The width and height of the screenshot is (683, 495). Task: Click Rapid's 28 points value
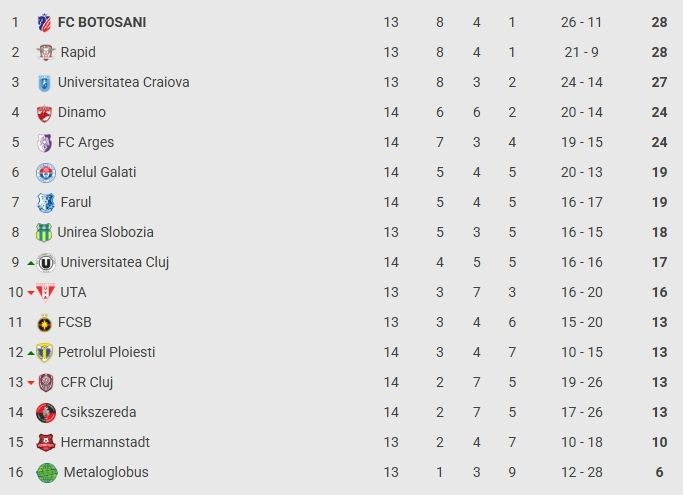(659, 52)
